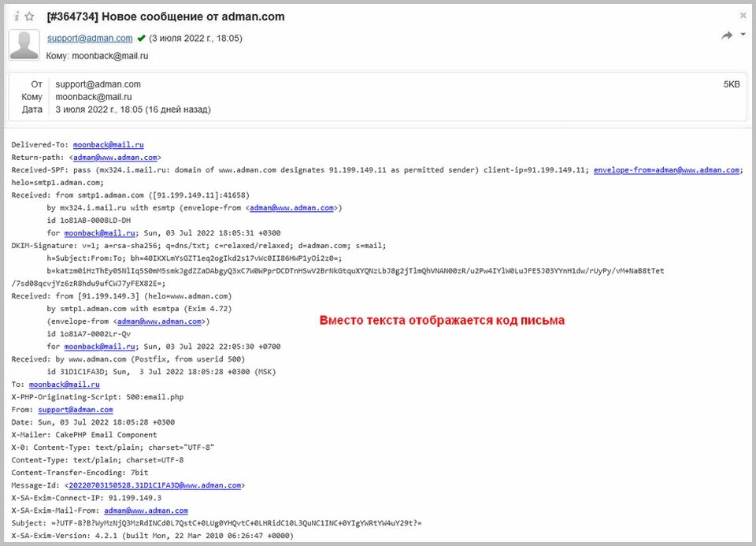Screen dimensions: 756x546
Task: Click the info icon beside the subject
Action: click(17, 17)
